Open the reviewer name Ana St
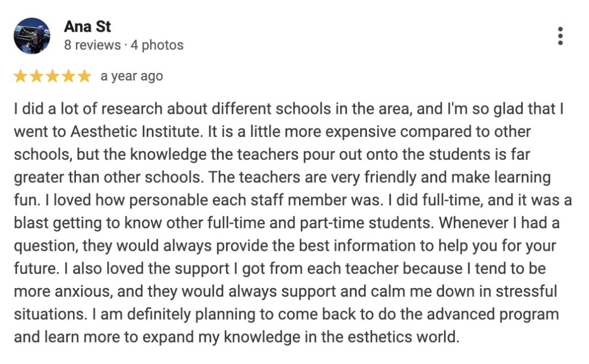589x364 pixels. click(x=87, y=26)
